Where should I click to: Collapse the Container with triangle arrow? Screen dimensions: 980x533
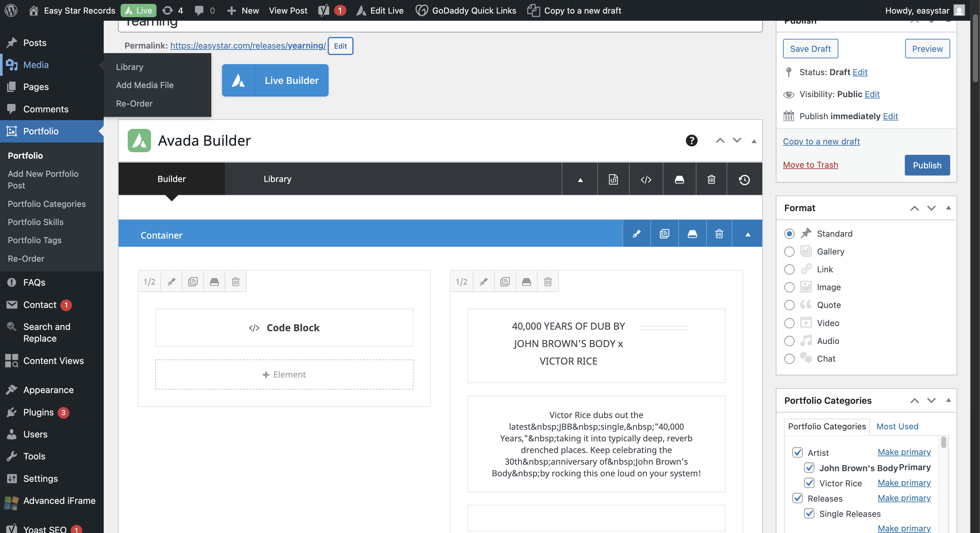(747, 234)
